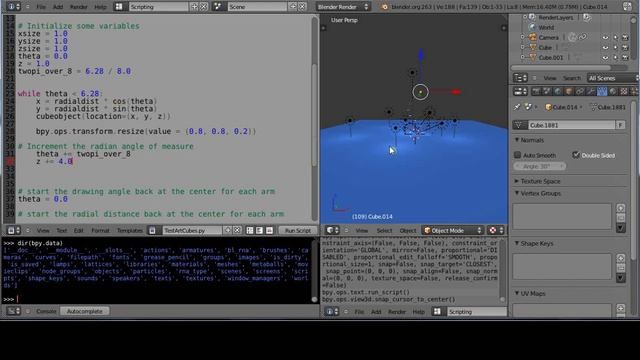Viewport: 640px width, 360px height.
Task: Open the Object Mode dropdown
Action: coord(453,230)
